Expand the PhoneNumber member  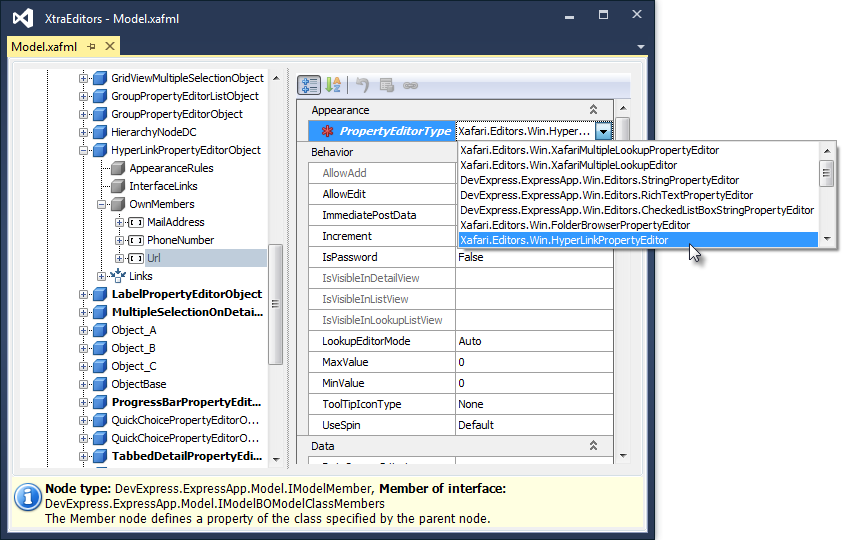(x=119, y=240)
